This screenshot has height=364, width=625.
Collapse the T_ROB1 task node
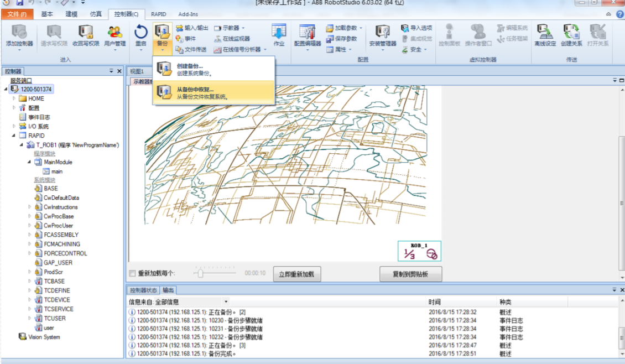click(22, 145)
